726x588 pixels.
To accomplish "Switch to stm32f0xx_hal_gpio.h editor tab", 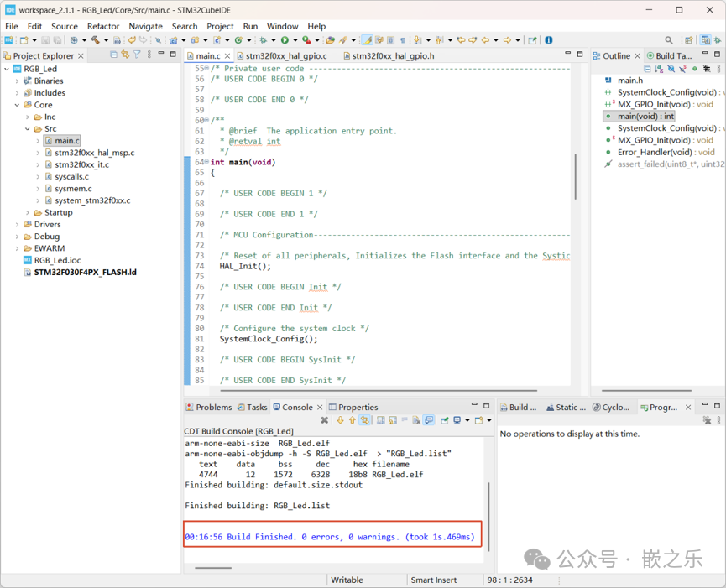I will 389,56.
